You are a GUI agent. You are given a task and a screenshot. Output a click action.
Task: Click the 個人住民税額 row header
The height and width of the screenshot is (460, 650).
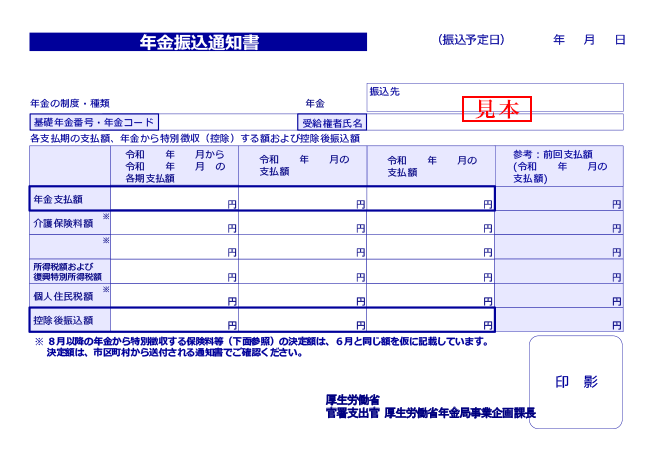pos(70,296)
